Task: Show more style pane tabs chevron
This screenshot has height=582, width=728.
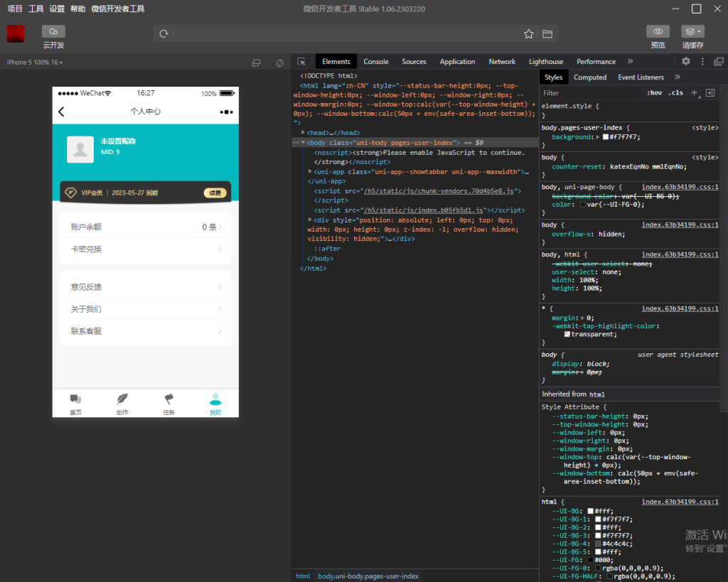Action: pyautogui.click(x=678, y=77)
